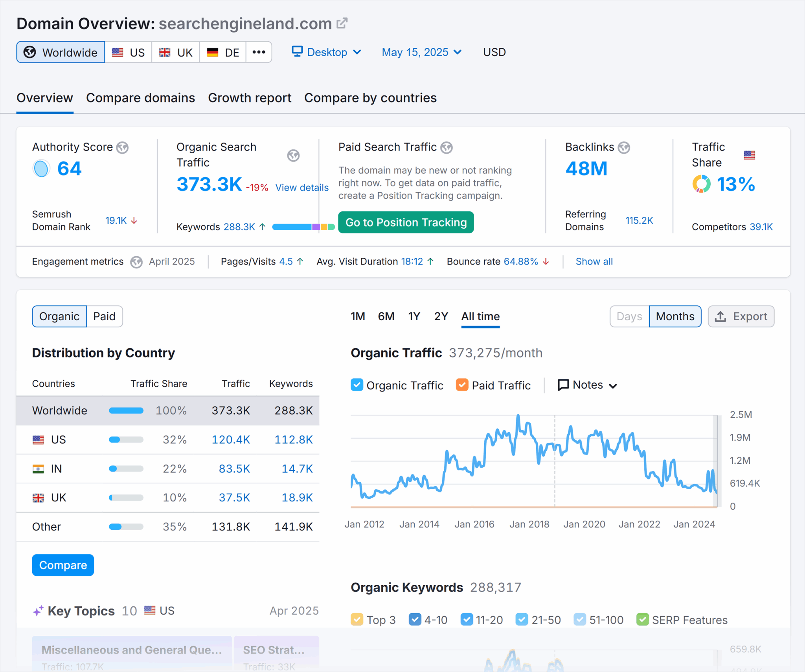The width and height of the screenshot is (805, 672).
Task: Click the Miscellaneous and General Que... topic card
Action: coord(132,654)
